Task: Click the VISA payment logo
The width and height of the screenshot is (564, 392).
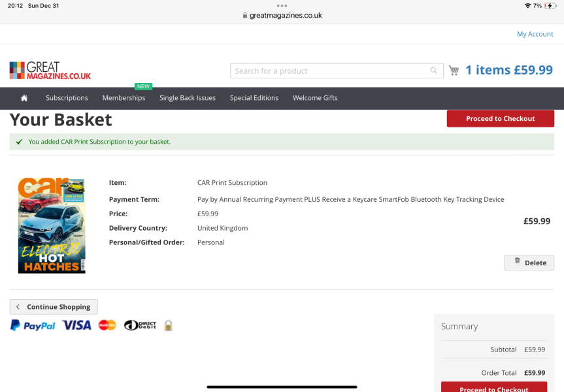Action: click(x=76, y=325)
